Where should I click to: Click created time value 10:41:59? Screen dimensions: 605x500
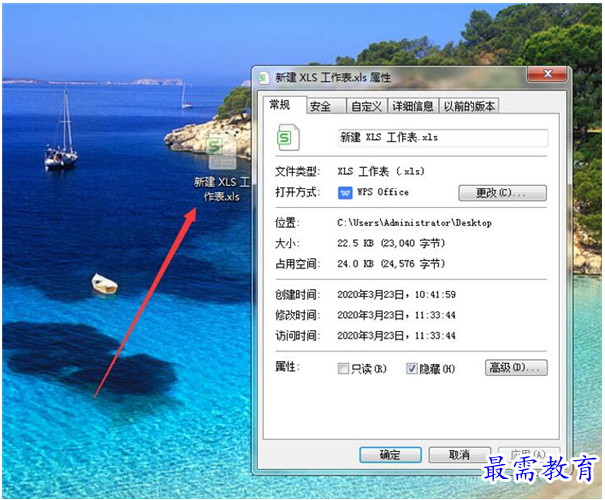point(435,295)
